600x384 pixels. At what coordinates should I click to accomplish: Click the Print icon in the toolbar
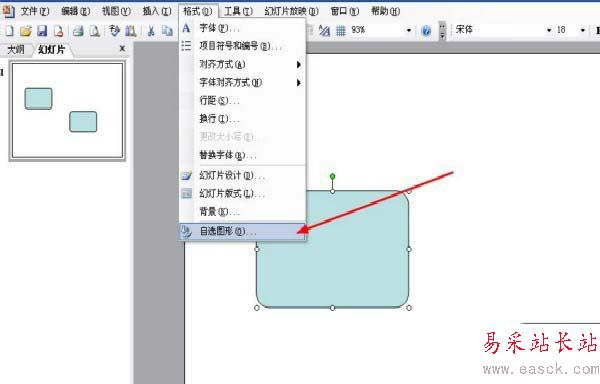(x=78, y=31)
